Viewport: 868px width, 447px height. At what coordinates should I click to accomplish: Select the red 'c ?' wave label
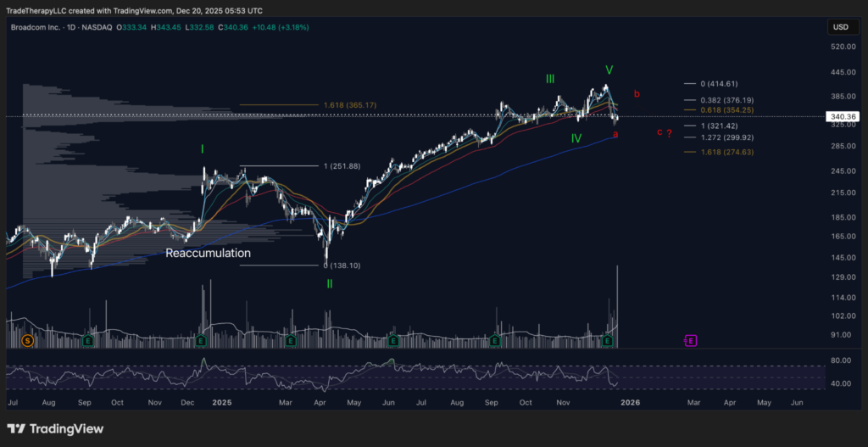665,132
